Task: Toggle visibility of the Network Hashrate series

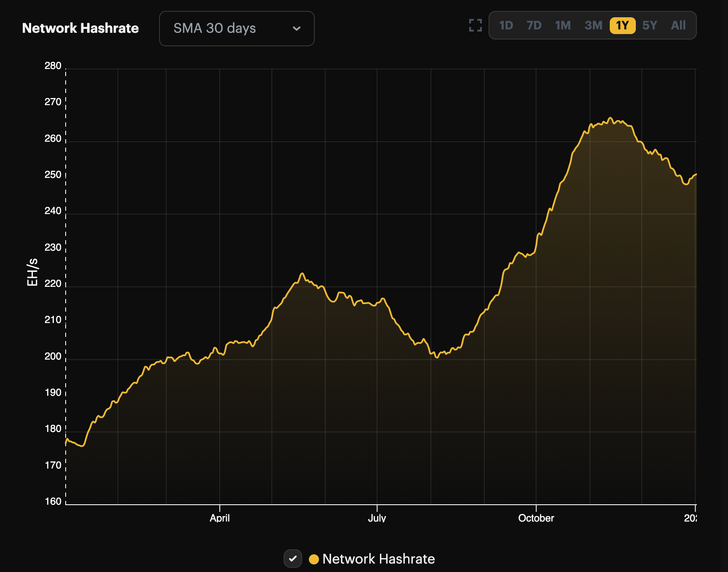Action: pos(293,559)
